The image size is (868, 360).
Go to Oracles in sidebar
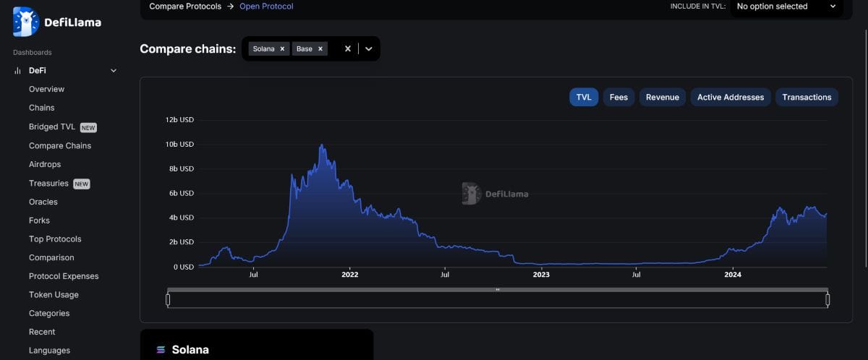pos(43,202)
